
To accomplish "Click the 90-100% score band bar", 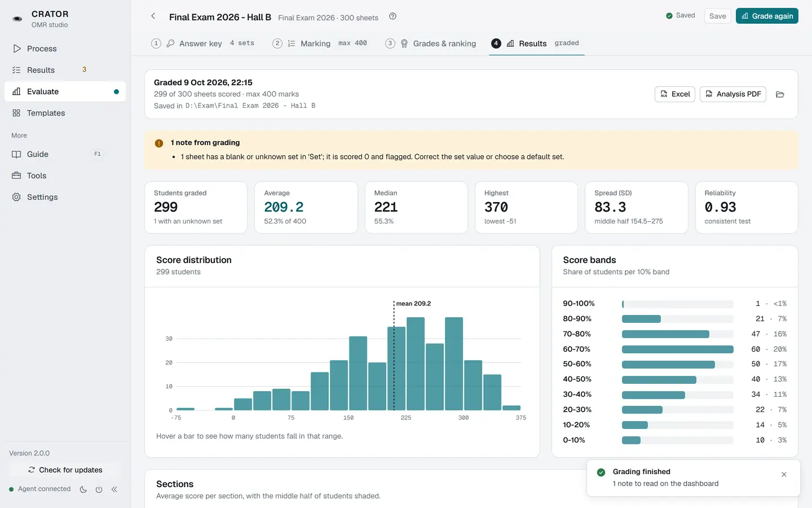I will 678,304.
